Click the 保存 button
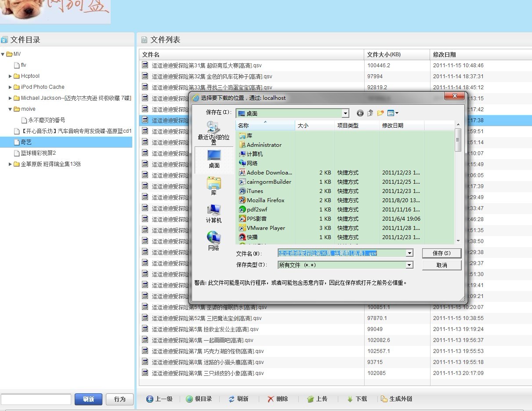Viewport: 532px width, 411px height. click(442, 253)
